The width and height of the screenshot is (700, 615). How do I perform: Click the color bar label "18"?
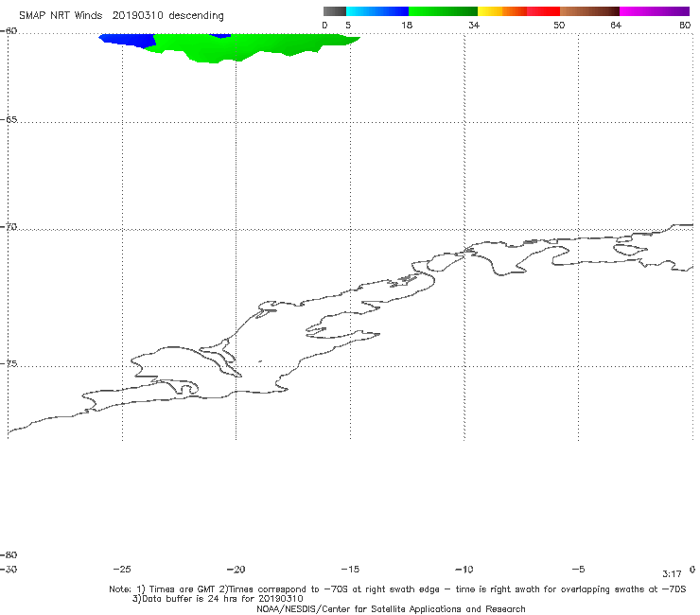tap(407, 26)
